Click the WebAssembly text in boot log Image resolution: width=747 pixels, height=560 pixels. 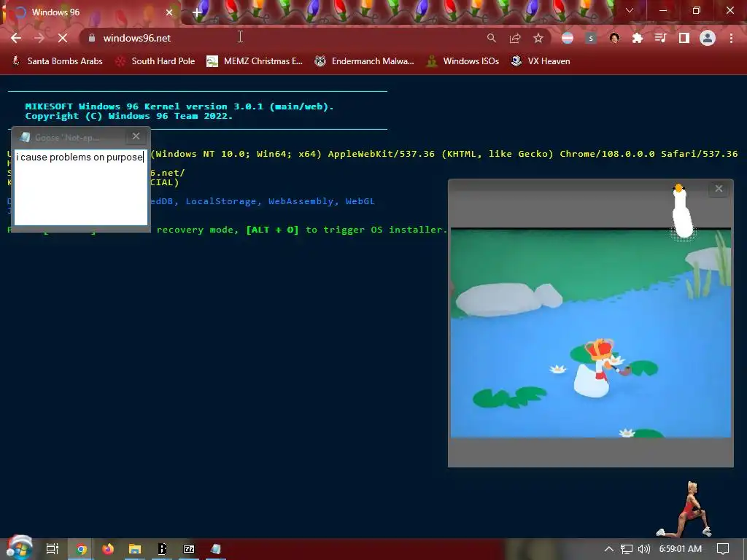tap(301, 201)
